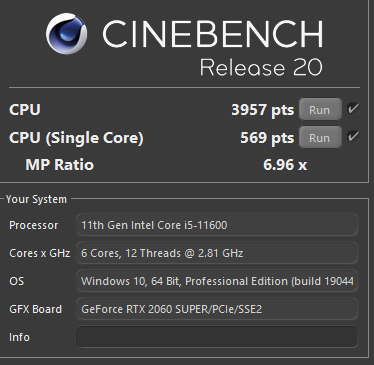The height and width of the screenshot is (365, 374).
Task: Click the Release 20 version label
Action: [261, 67]
